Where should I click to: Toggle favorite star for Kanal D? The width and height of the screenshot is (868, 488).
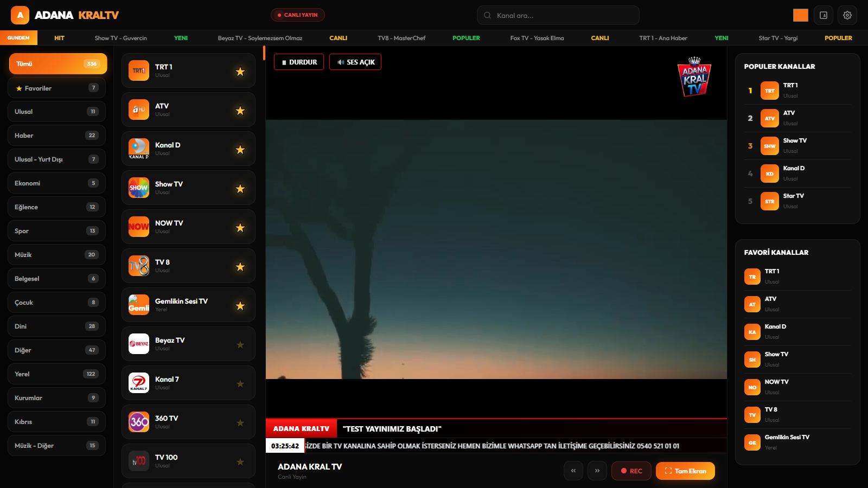click(240, 150)
